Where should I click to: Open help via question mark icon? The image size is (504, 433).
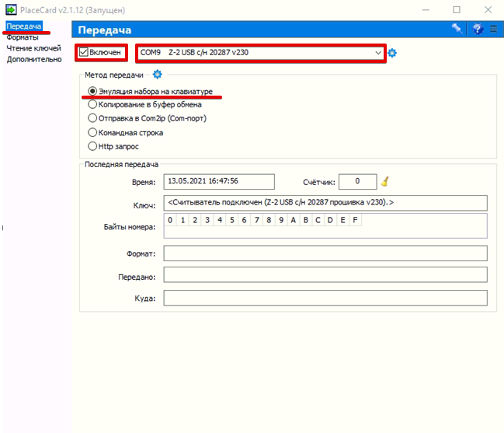pos(478,30)
